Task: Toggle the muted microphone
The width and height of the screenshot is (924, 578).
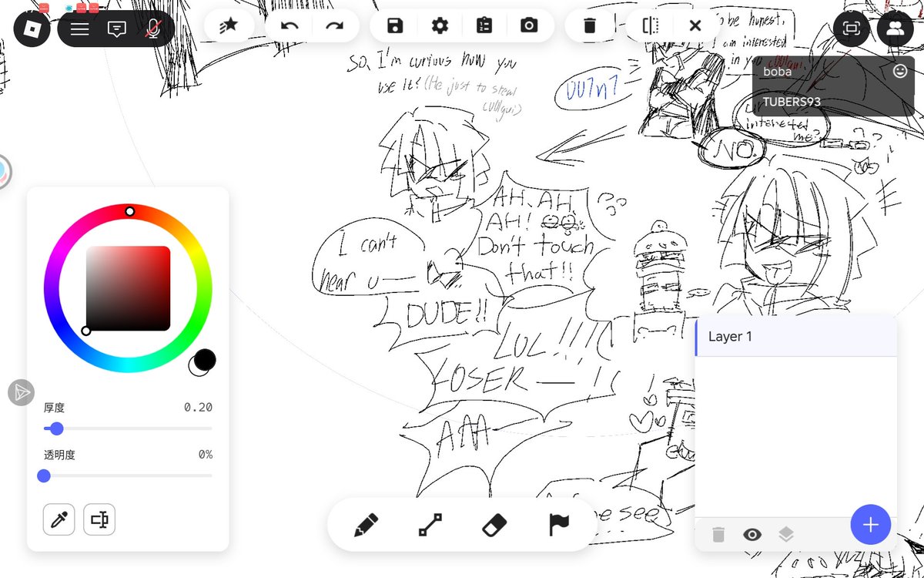Action: click(153, 29)
